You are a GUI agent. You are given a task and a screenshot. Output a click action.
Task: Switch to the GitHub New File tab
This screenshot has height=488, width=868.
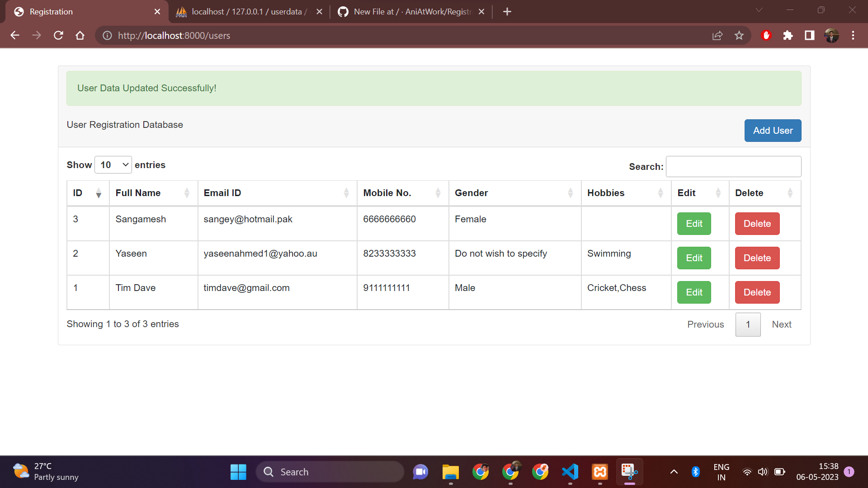(407, 11)
